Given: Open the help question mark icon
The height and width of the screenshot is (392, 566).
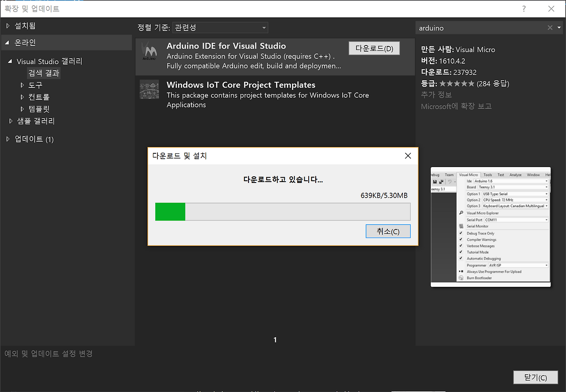Looking at the screenshot, I should click(524, 9).
